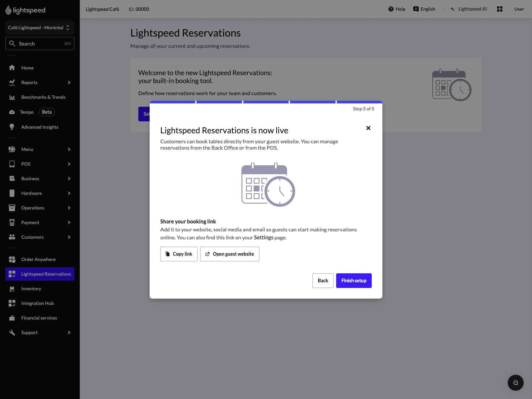This screenshot has height=399, width=532.
Task: Click the Finish setup button
Action: [x=354, y=280]
